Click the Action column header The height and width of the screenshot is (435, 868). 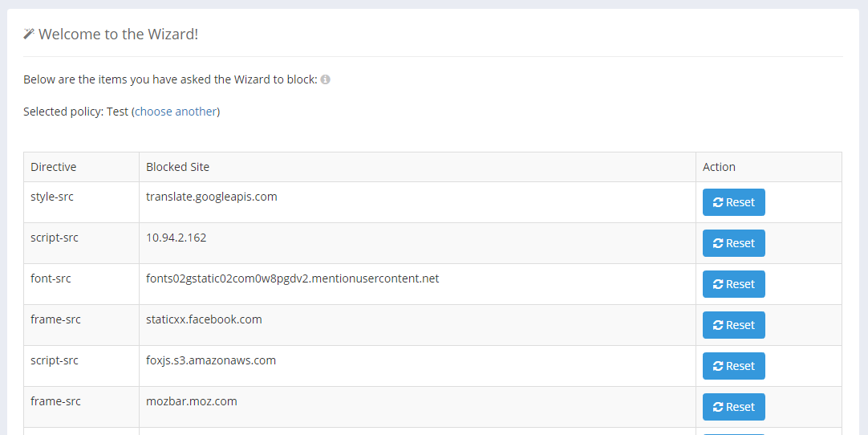point(719,167)
